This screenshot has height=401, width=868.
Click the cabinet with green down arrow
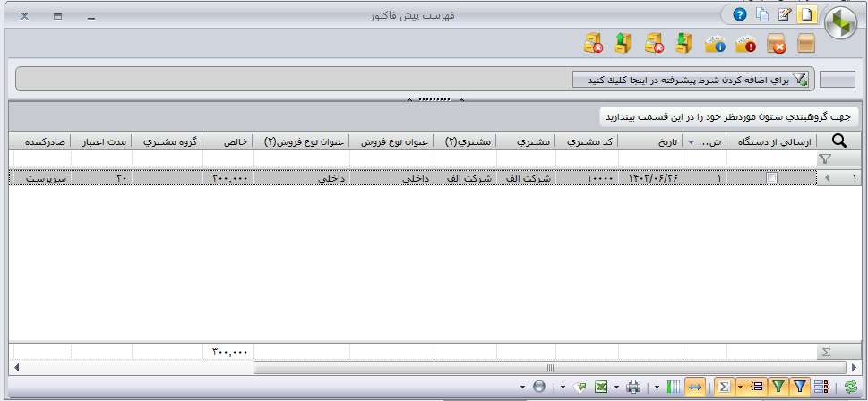click(684, 43)
